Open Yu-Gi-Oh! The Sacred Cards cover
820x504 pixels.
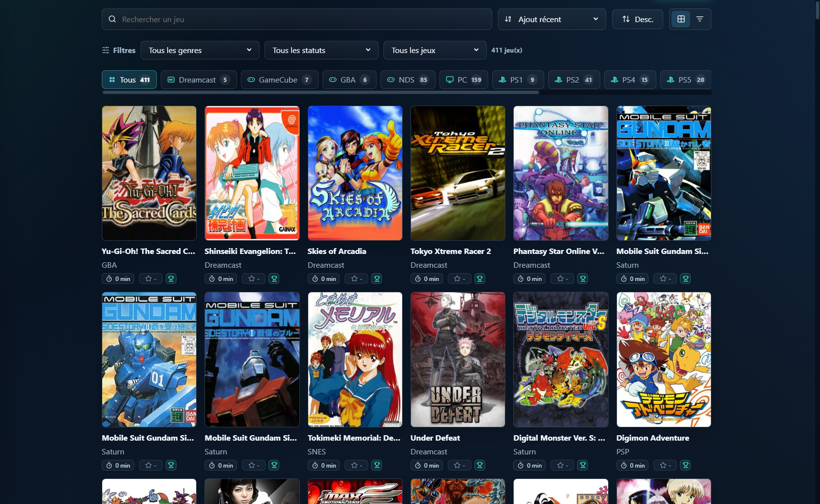149,173
